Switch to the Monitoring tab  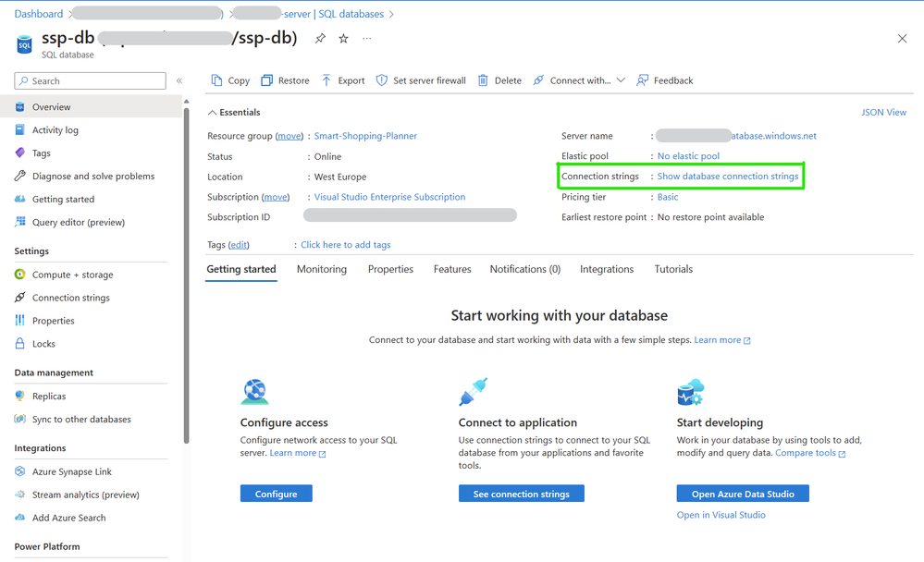click(322, 269)
